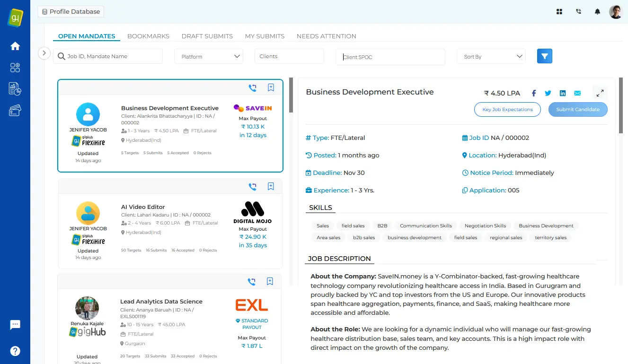The width and height of the screenshot is (628, 364).
Task: Expand the collapsed side panel chevron
Action: [44, 53]
